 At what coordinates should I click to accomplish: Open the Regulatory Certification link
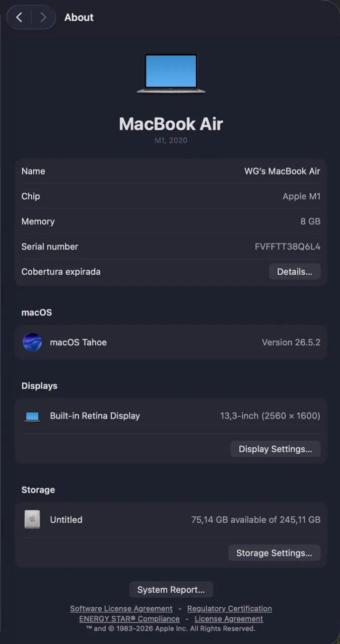(230, 609)
